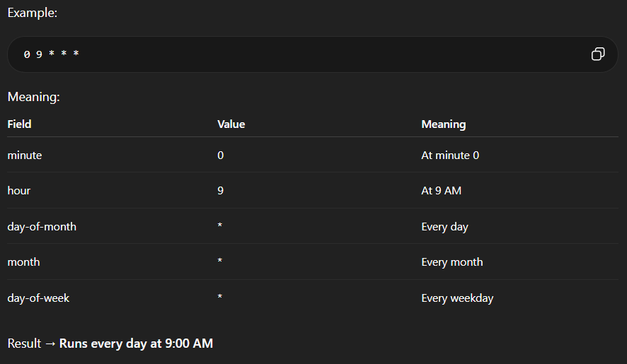Viewport: 627px width, 364px height.
Task: Click the month field cell
Action: [x=23, y=262]
